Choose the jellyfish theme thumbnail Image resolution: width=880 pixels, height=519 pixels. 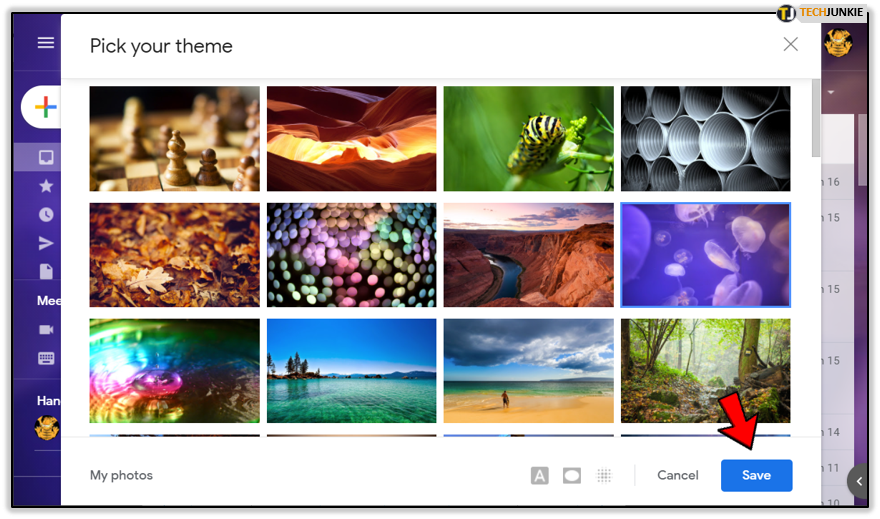click(x=705, y=255)
